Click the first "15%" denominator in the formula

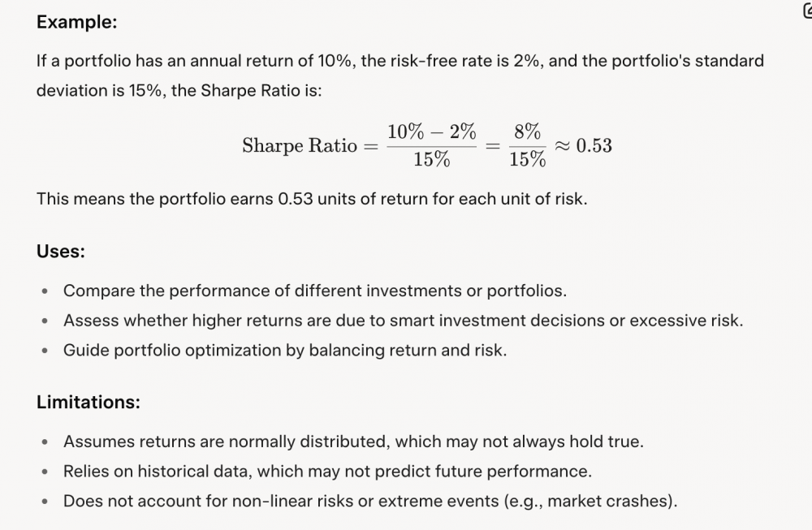431,160
